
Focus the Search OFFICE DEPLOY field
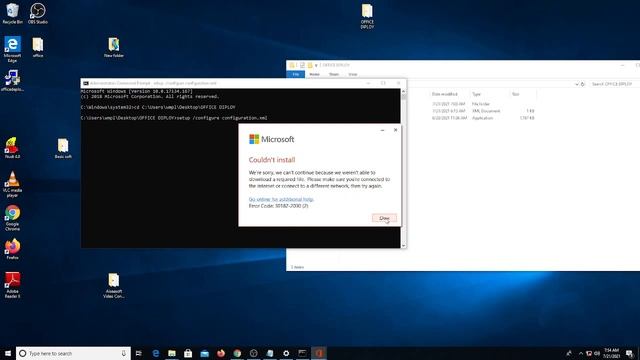[614, 84]
